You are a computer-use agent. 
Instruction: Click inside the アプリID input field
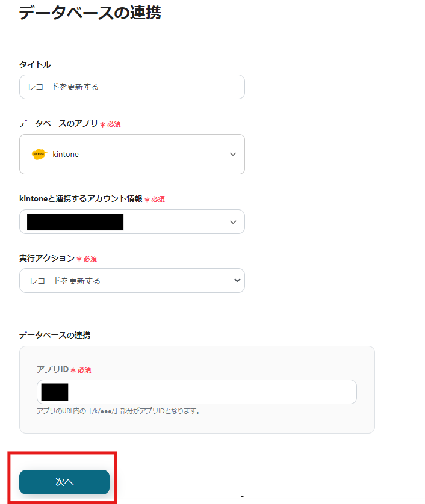pyautogui.click(x=196, y=392)
